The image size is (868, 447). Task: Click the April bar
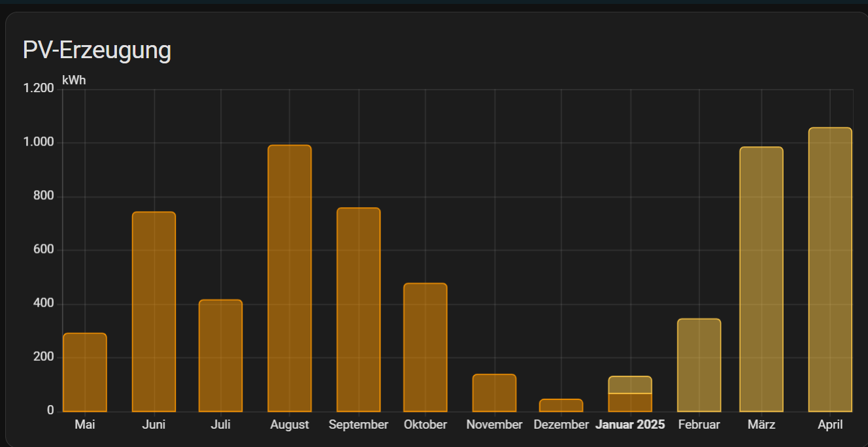click(830, 270)
